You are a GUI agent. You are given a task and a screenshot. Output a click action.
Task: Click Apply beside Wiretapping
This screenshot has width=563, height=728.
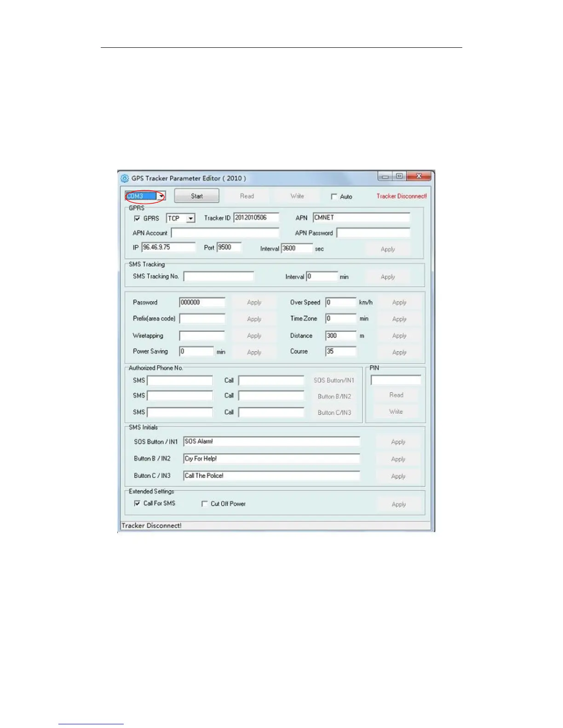click(254, 336)
